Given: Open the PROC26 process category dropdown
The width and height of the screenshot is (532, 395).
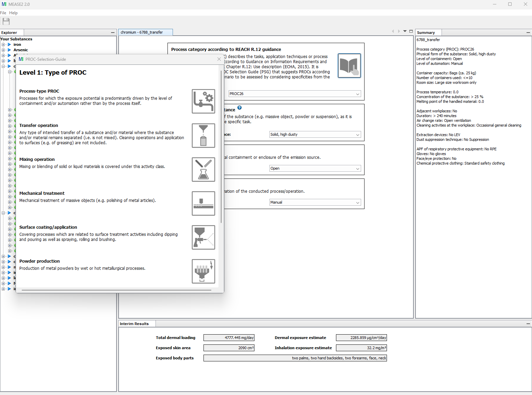Looking at the screenshot, I should click(357, 94).
